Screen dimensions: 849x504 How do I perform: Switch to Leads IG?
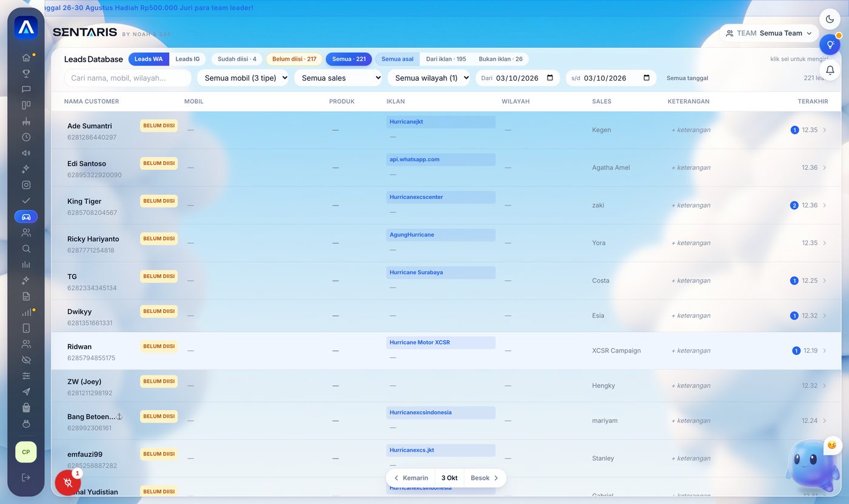click(x=187, y=59)
